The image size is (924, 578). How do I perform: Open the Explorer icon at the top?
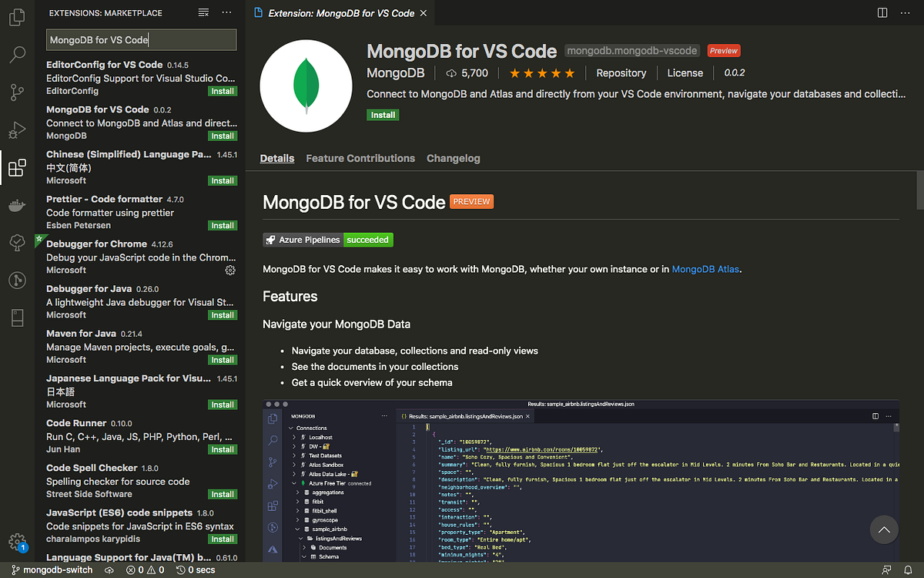point(17,16)
